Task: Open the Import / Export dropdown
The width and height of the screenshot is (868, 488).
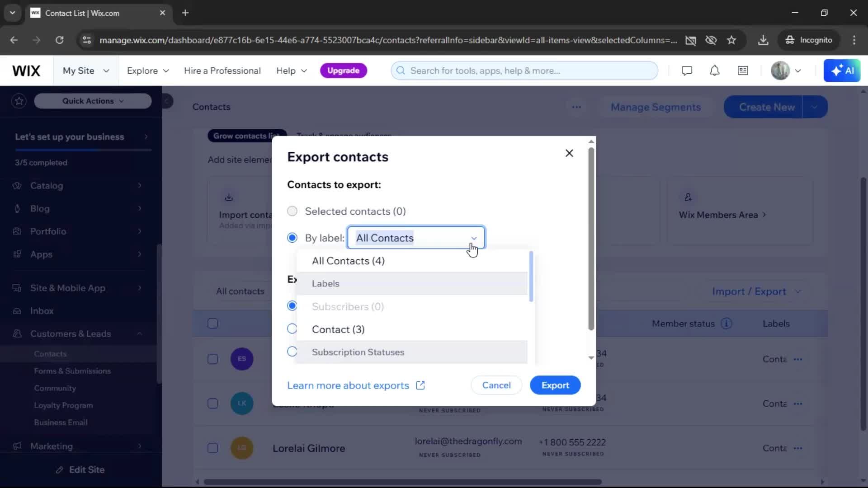Action: (756, 291)
